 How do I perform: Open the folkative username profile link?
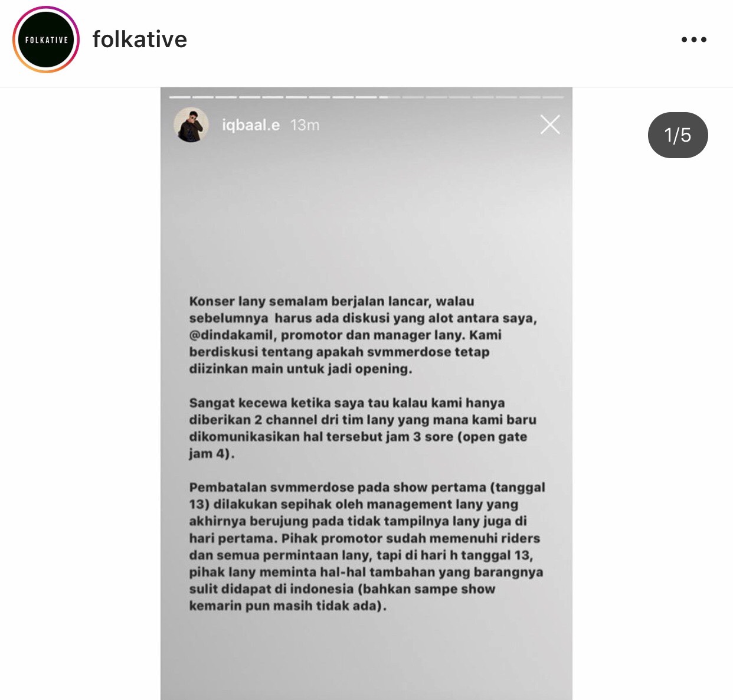pyautogui.click(x=140, y=40)
